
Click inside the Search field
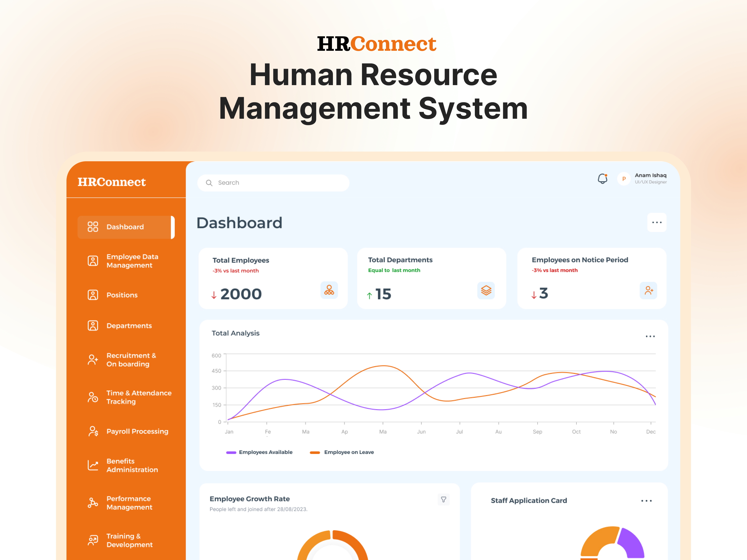(273, 183)
